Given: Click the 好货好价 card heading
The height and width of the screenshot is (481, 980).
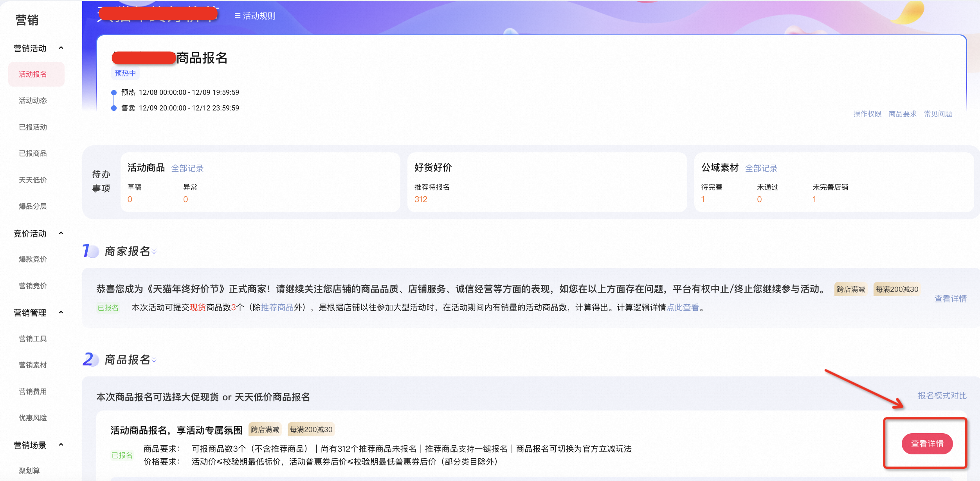Looking at the screenshot, I should coord(433,168).
